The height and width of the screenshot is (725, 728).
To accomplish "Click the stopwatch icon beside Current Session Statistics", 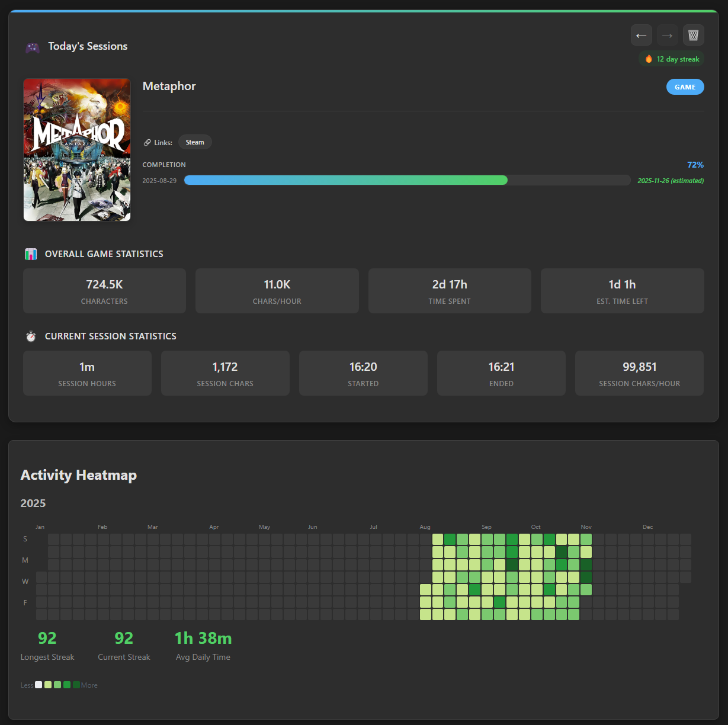I will [30, 336].
